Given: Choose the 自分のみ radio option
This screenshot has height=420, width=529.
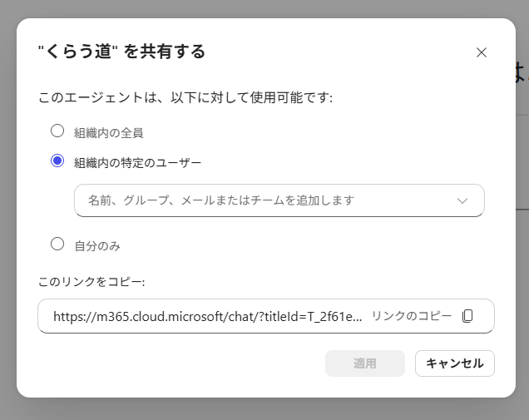Looking at the screenshot, I should pos(57,244).
